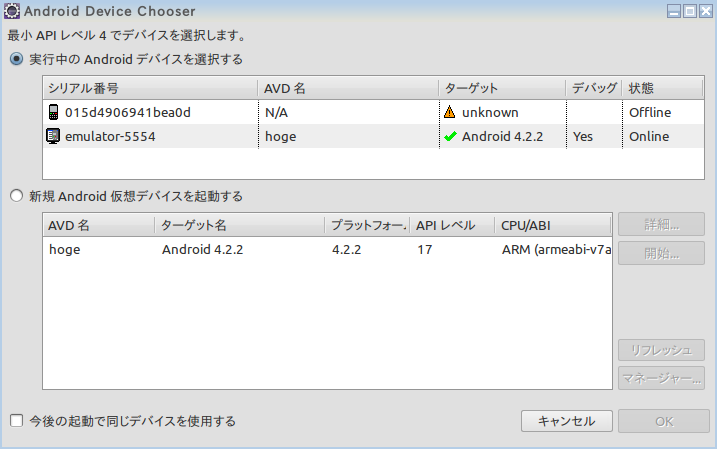This screenshot has height=449, width=717.
Task: Select the emulator-5554 device row
Action: (373, 136)
